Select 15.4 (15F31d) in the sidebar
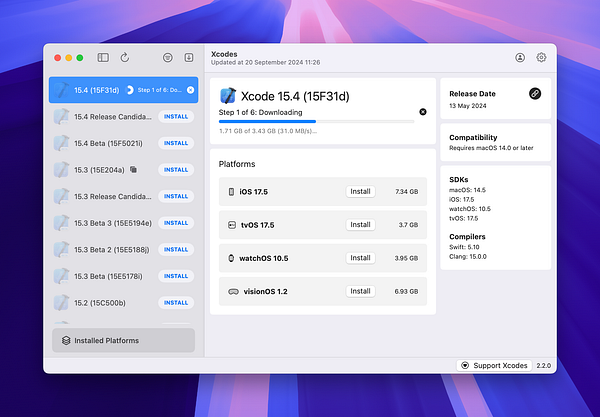600x417 pixels. coord(123,90)
